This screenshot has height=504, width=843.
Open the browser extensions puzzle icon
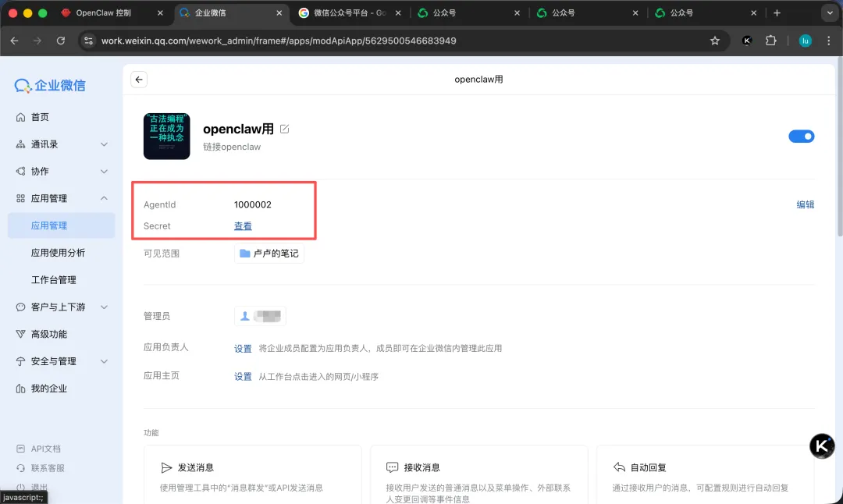pyautogui.click(x=770, y=41)
